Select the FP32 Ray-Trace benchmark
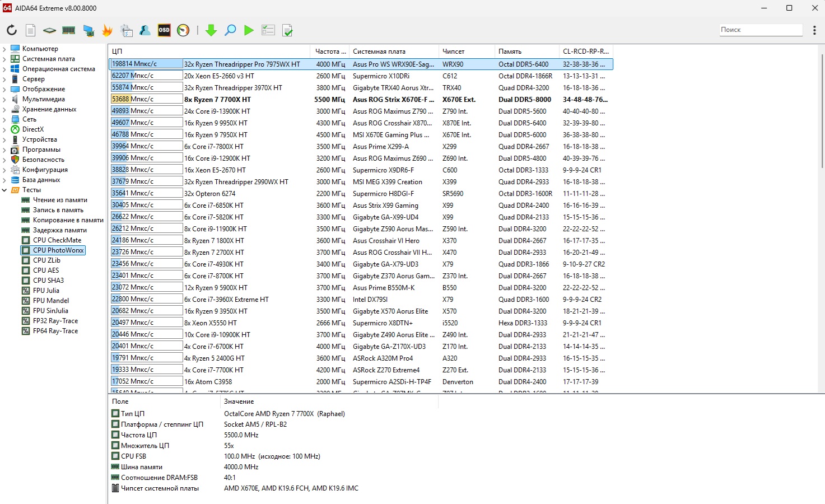This screenshot has height=504, width=825. coord(55,321)
